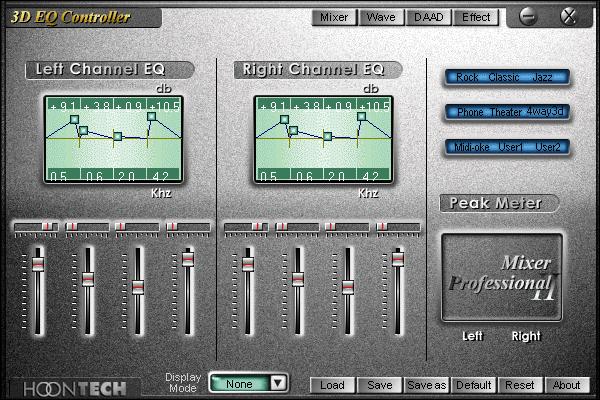The image size is (600, 400).
Task: Adjust the left channel 0.5 kHz vertical gain fader
Action: pos(38,264)
